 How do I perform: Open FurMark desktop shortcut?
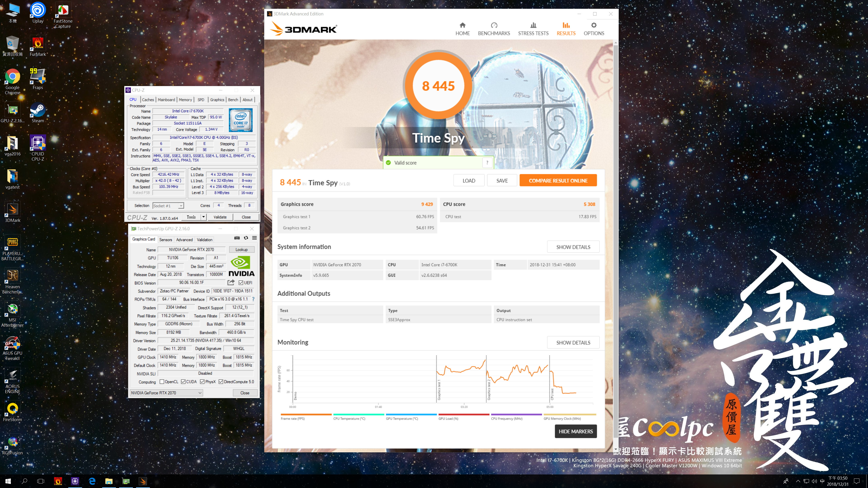pos(38,46)
